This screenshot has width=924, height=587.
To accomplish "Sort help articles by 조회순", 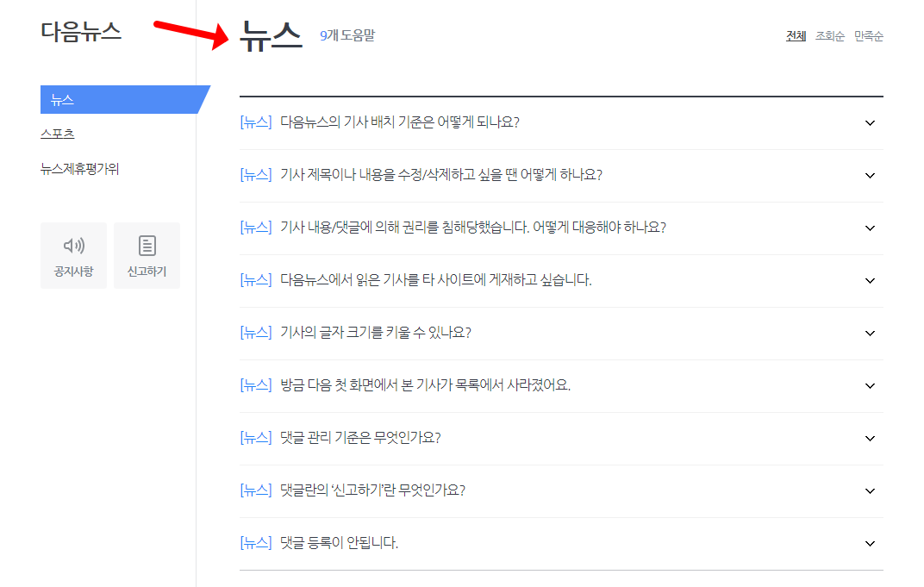I will click(x=830, y=36).
